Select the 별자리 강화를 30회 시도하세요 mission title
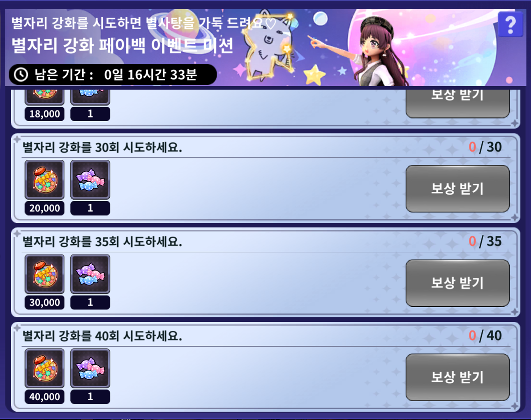The image size is (531, 420). click(x=102, y=147)
